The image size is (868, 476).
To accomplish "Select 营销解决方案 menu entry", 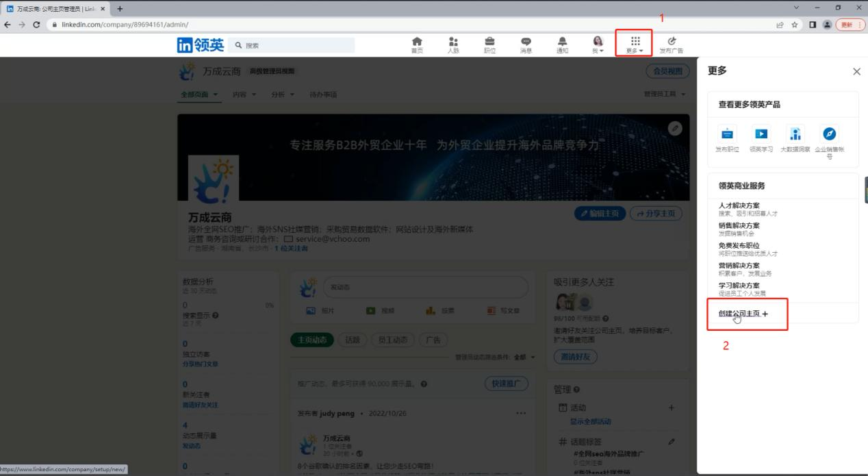I will coord(739,266).
